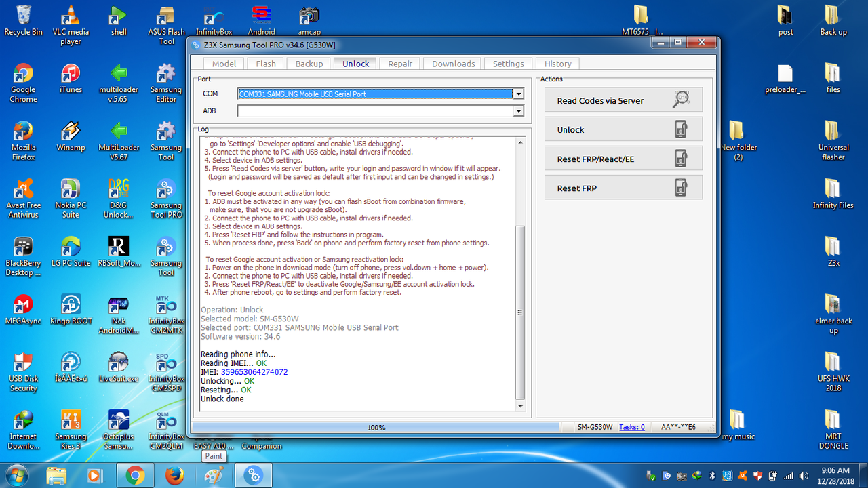Open Samsung Editor desktop shortcut

166,83
